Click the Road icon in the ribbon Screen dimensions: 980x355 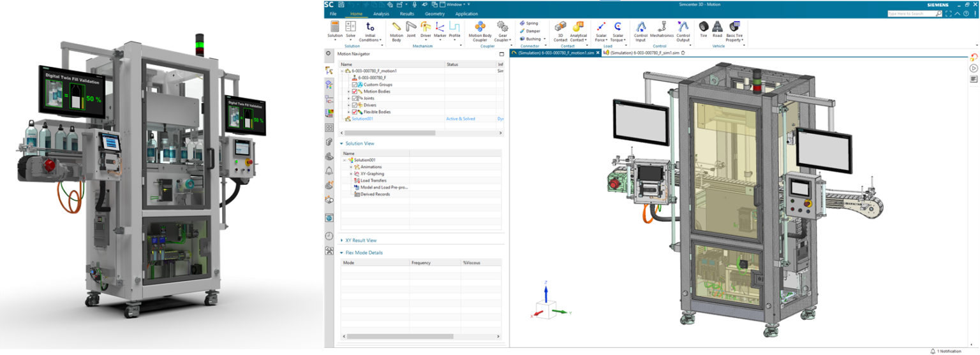coord(717,27)
